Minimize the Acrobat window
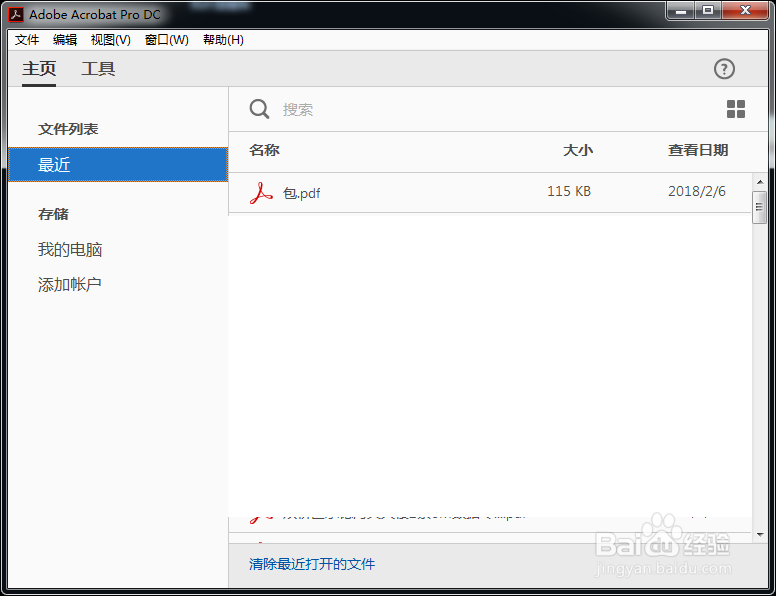Screen dimensions: 776x596 click(681, 10)
